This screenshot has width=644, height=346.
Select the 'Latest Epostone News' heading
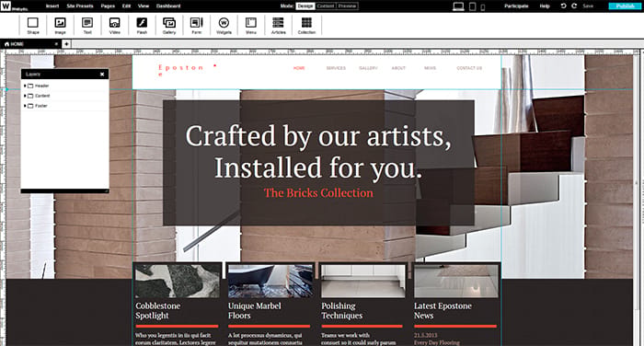tap(443, 311)
